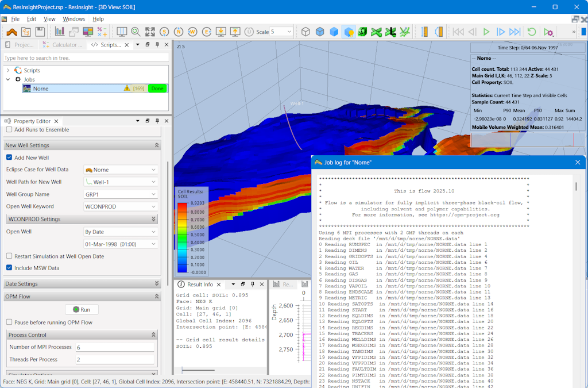Uncheck the Include MSW Data checkbox

coord(9,268)
